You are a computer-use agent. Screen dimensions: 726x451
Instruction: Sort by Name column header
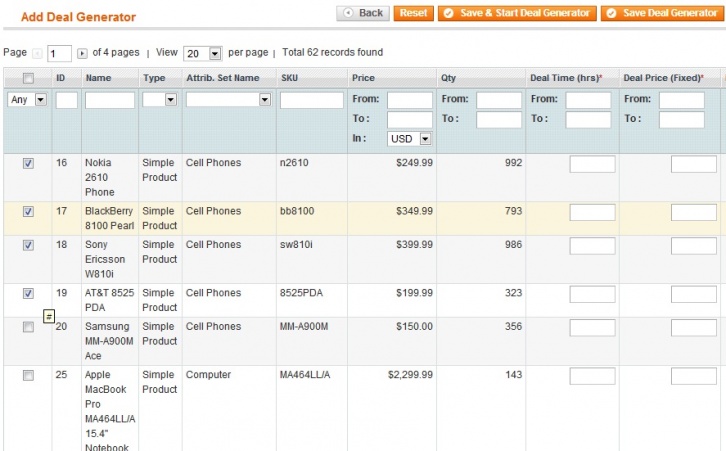98,78
